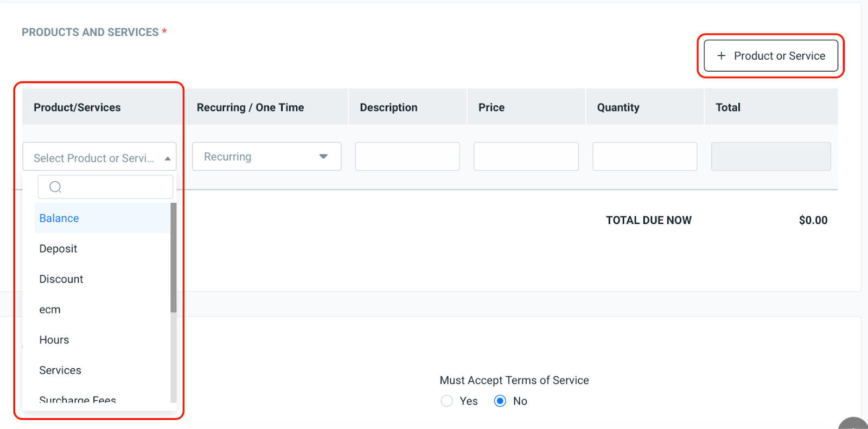Select Yes for Must Accept Terms

coord(446,401)
